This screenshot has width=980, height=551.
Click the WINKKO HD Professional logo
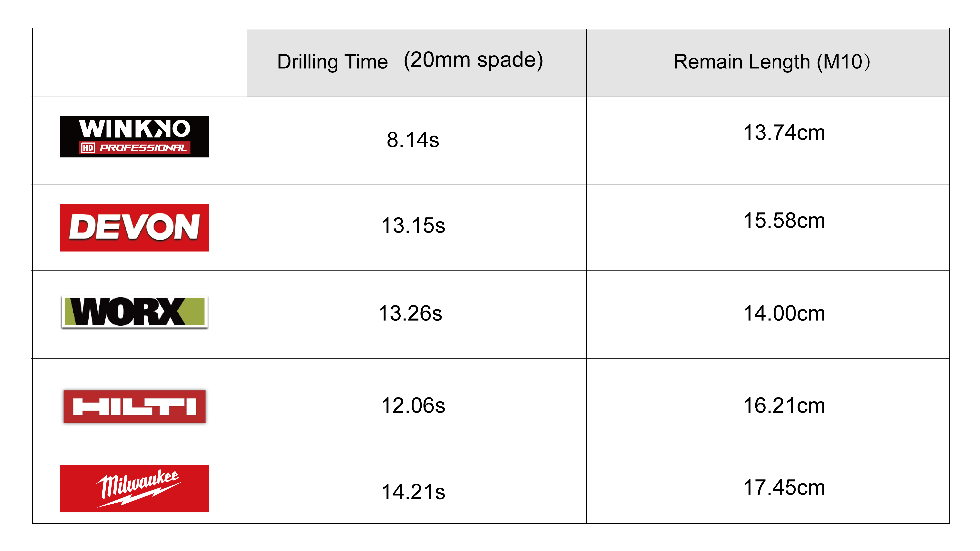134,137
